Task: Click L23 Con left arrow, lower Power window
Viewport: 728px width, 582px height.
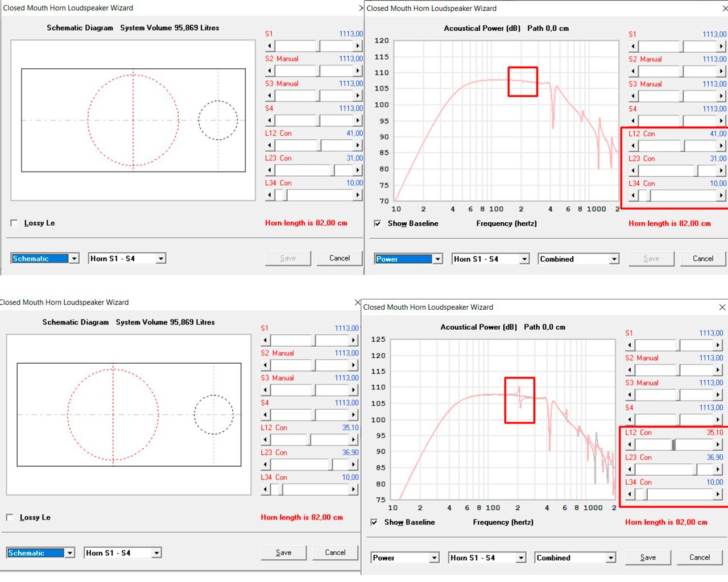Action: [630, 469]
